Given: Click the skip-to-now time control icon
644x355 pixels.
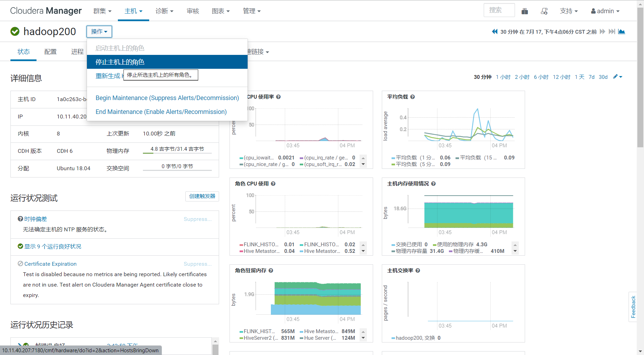Looking at the screenshot, I should pyautogui.click(x=612, y=32).
